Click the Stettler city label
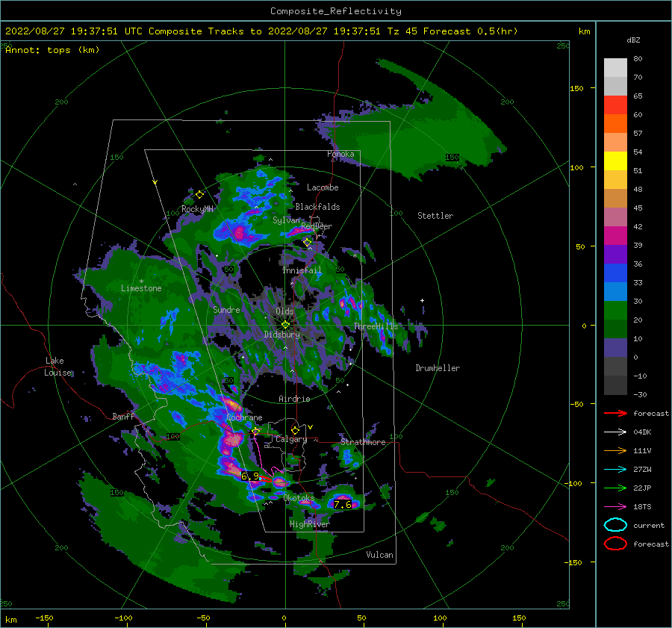The height and width of the screenshot is (628, 672). (x=435, y=216)
